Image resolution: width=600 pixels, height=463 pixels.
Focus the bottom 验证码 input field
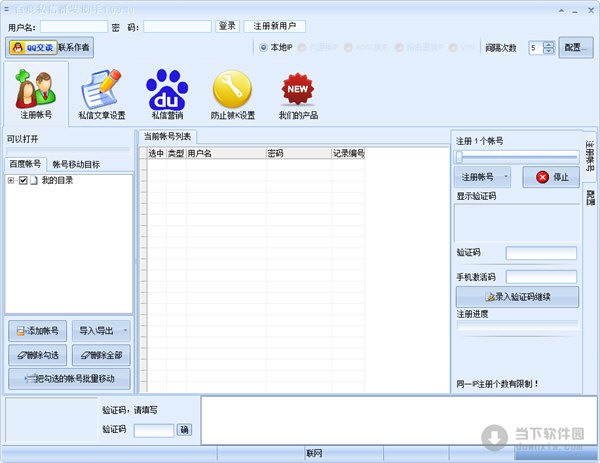[154, 430]
